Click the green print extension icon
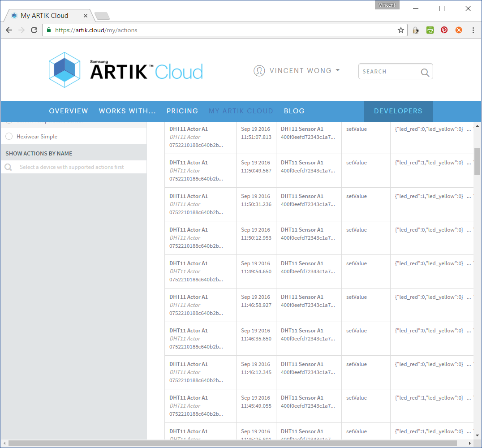Screen dimensions: 482x448 pyautogui.click(x=430, y=30)
